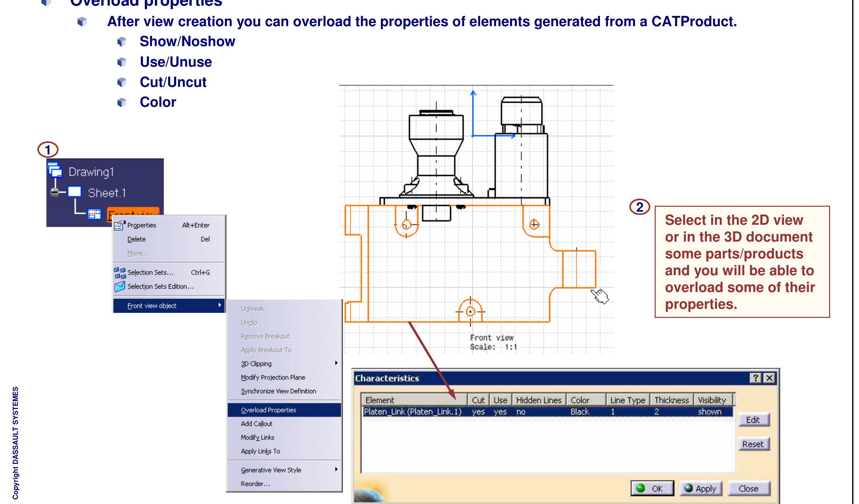Open Selection Sets Edition... entry
Screen dimensions: 859x504
point(169,287)
